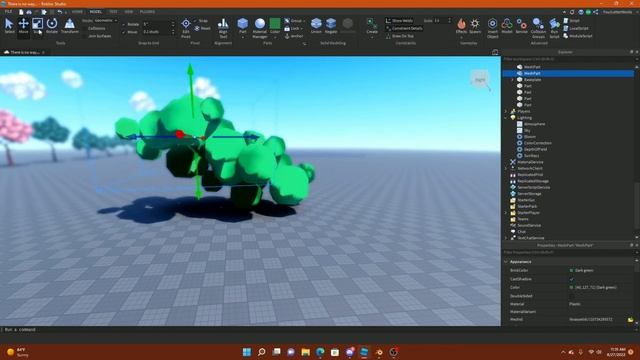Image resolution: width=640 pixels, height=360 pixels.
Task: Pick the Rotate tool
Action: point(52,26)
